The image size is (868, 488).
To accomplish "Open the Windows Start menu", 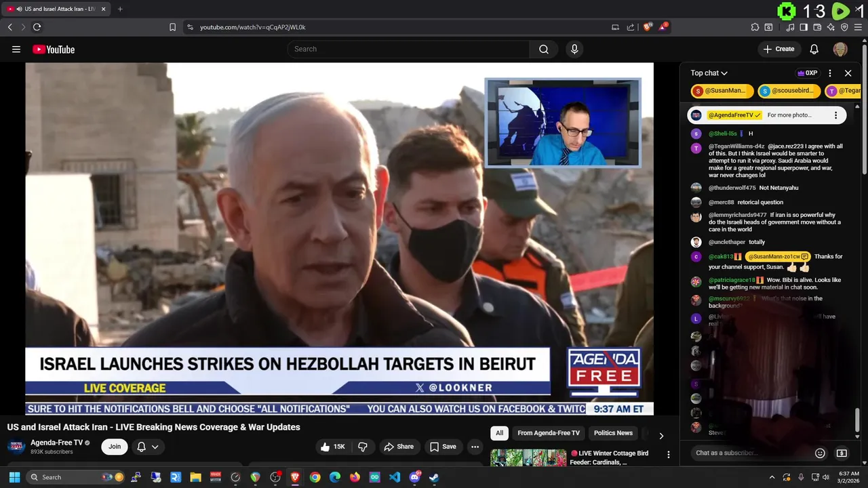I will point(14,477).
